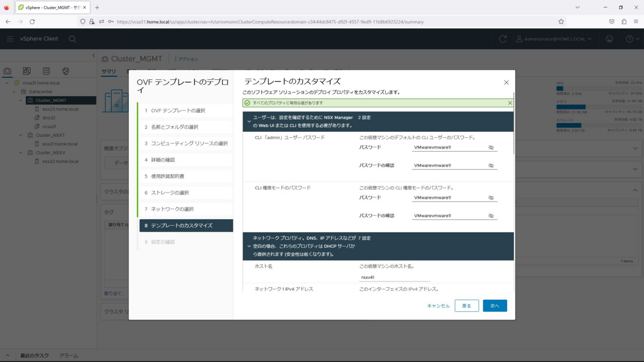Go to step 5 license agreements
Image resolution: width=644 pixels, height=362 pixels.
point(186,176)
